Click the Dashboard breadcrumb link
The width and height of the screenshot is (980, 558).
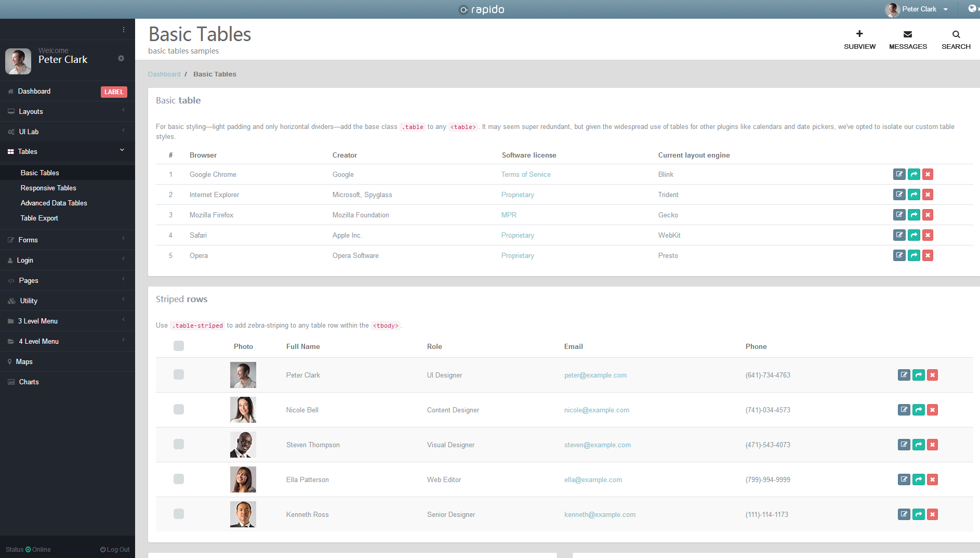[164, 74]
